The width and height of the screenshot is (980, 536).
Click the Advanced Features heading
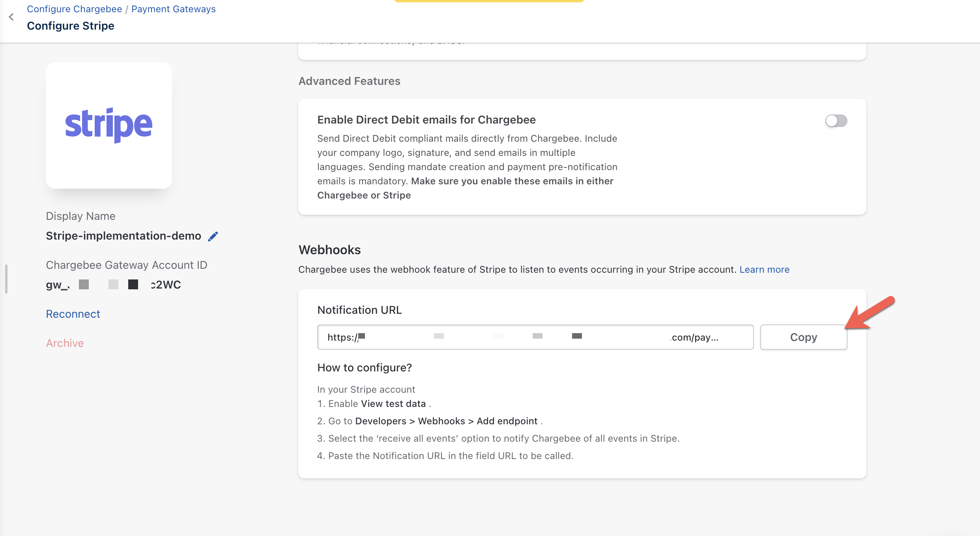coord(349,81)
